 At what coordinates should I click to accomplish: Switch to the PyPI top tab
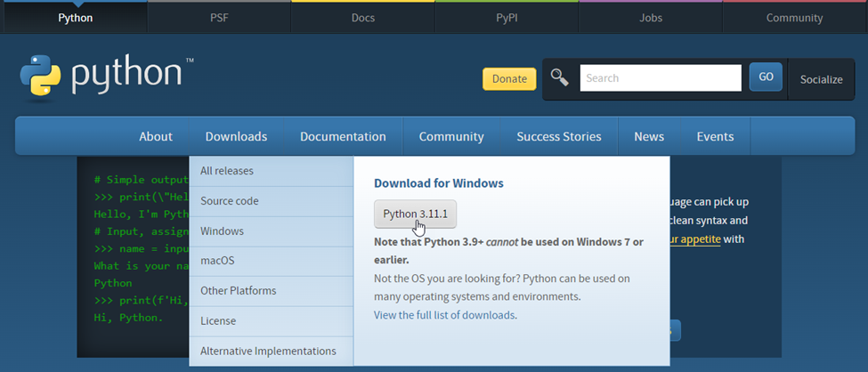tap(507, 18)
